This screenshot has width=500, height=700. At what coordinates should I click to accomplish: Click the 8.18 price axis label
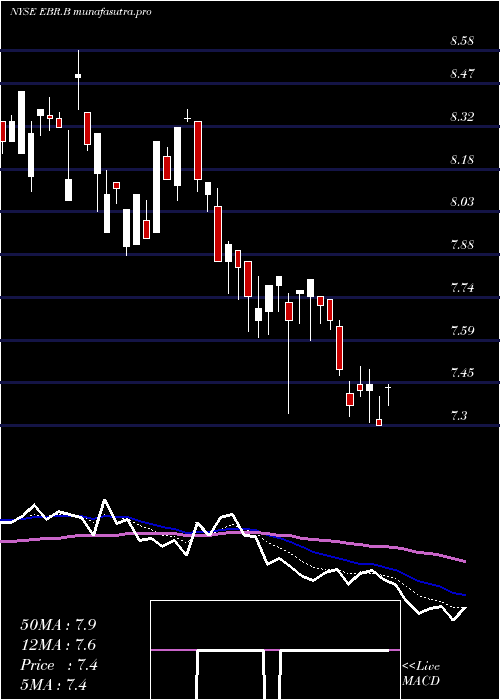coord(462,159)
